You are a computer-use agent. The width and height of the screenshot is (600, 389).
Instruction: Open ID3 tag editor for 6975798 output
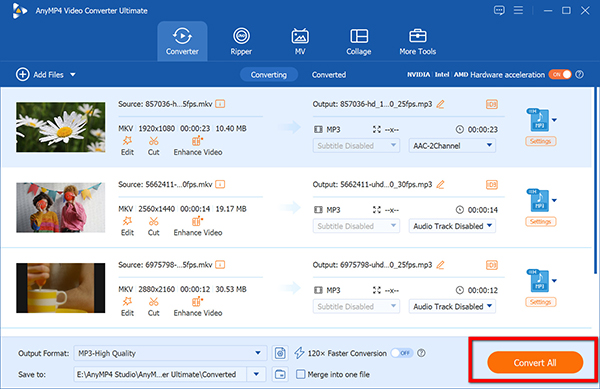pos(492,265)
